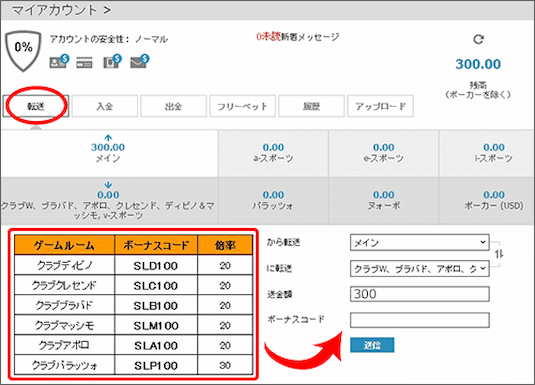
Task: Click the ボーナスコード column header
Action: click(156, 245)
